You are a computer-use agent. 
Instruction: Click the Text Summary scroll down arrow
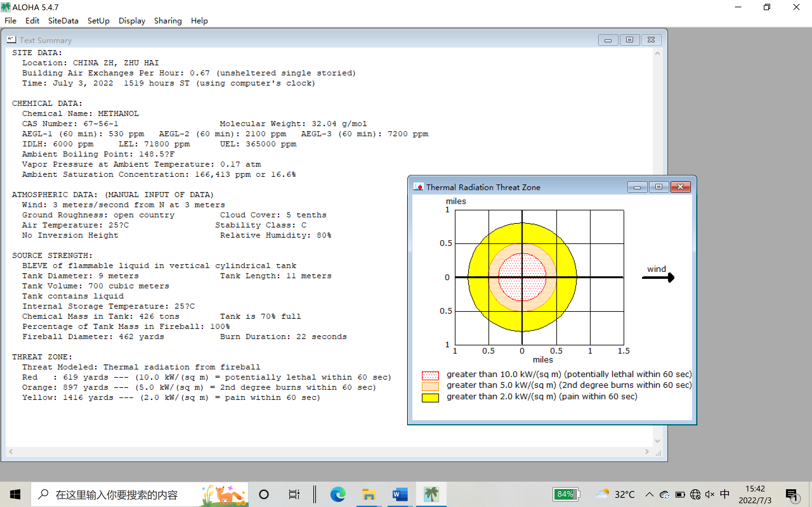657,441
